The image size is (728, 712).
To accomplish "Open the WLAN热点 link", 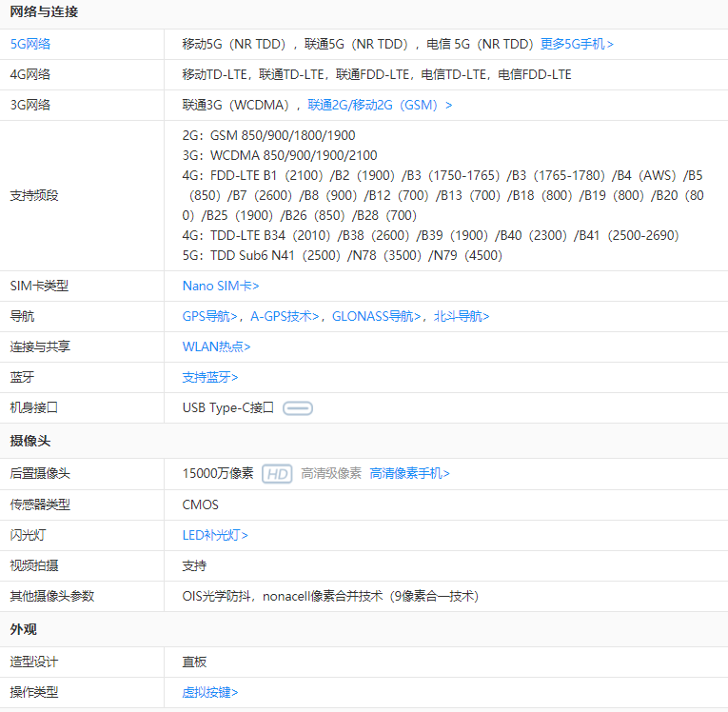I will point(217,346).
